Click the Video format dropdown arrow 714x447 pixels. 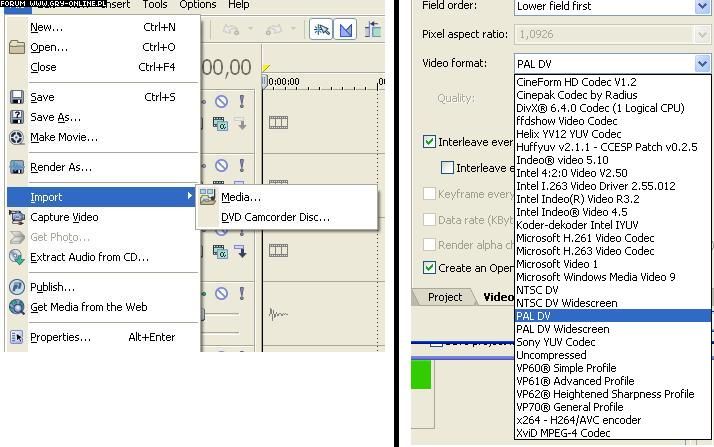tap(702, 63)
